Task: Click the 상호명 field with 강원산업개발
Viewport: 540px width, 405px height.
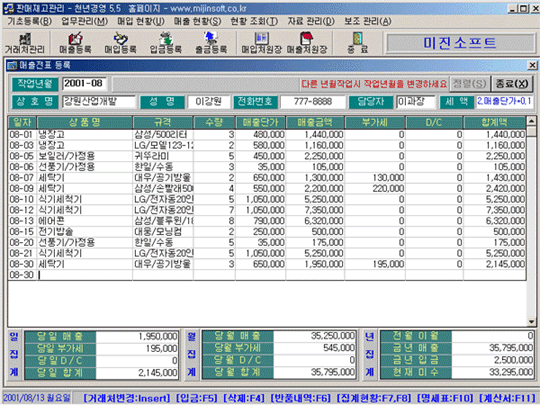Action: click(x=99, y=102)
